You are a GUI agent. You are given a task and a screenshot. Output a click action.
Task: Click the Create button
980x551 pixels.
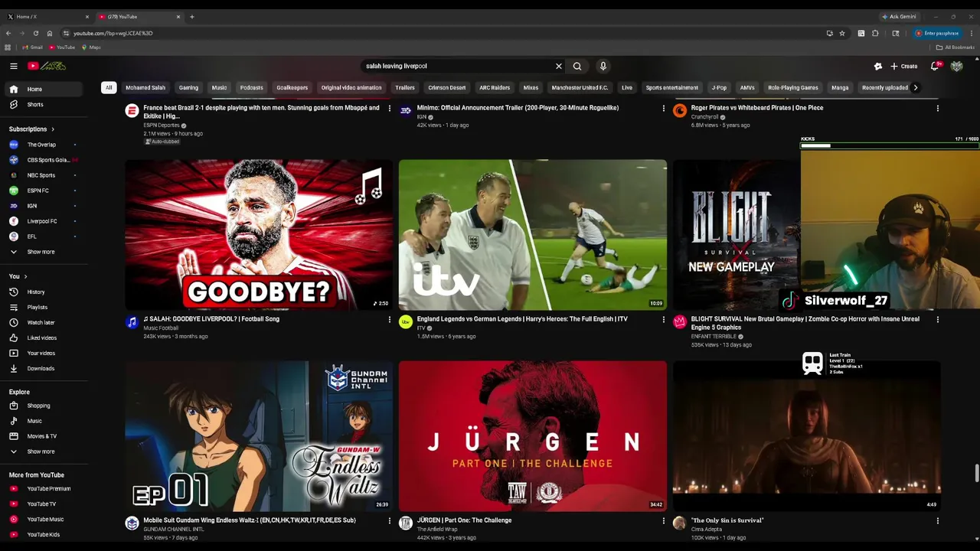click(904, 66)
